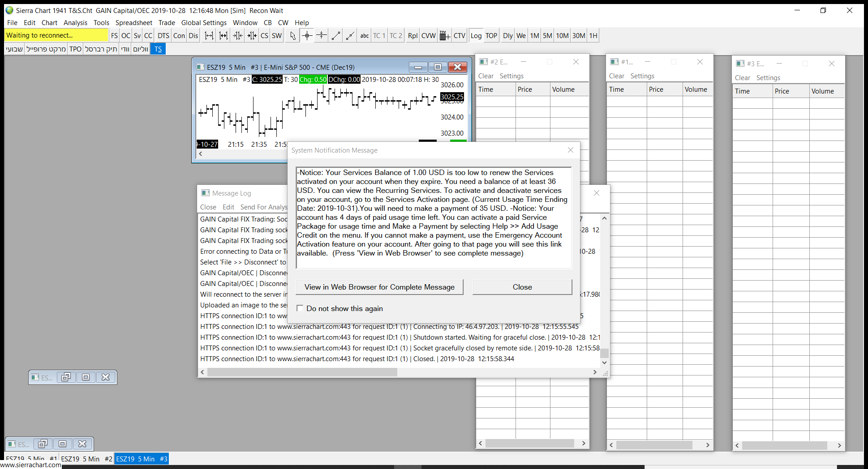Open the Global Settings menu
868x469 pixels.
pyautogui.click(x=204, y=23)
